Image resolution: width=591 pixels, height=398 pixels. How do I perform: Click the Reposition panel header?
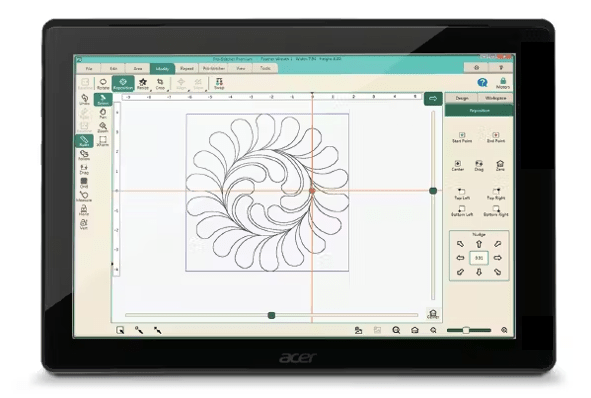pyautogui.click(x=479, y=110)
